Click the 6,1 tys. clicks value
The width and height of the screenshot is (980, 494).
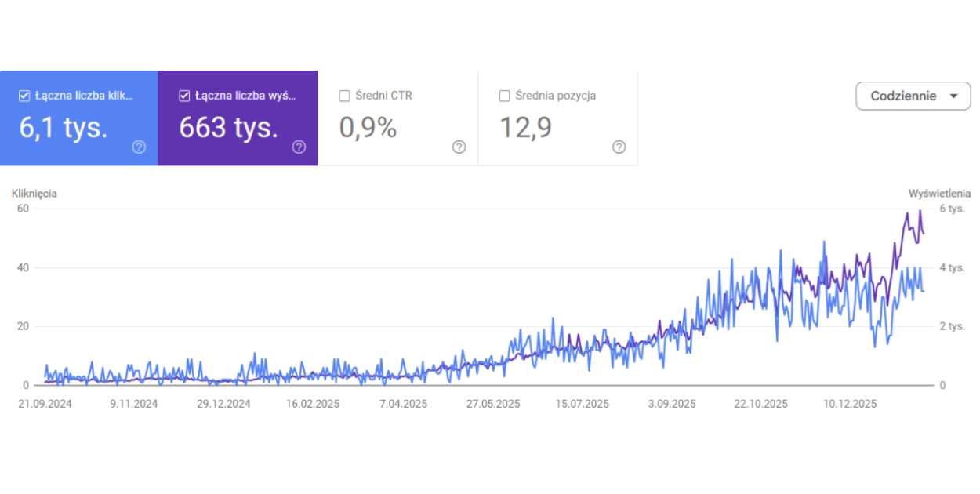pos(64,128)
